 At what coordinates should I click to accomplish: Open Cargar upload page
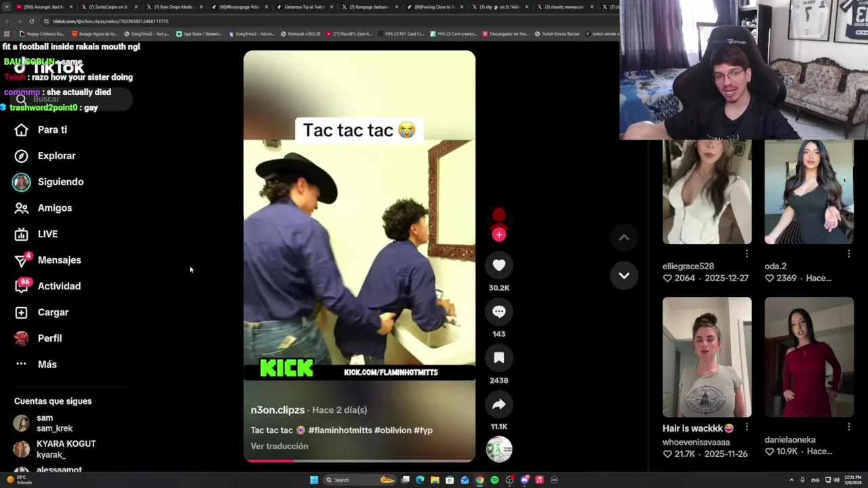click(41, 312)
